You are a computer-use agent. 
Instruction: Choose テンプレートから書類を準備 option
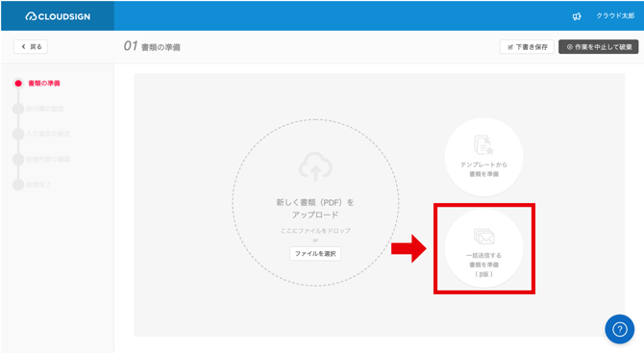(x=483, y=157)
